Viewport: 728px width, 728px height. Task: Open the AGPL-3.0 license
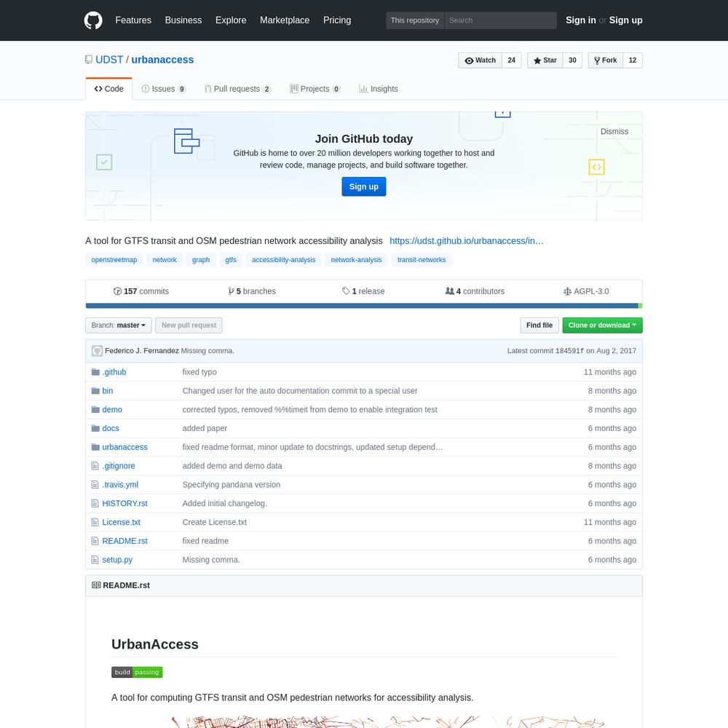pos(586,291)
